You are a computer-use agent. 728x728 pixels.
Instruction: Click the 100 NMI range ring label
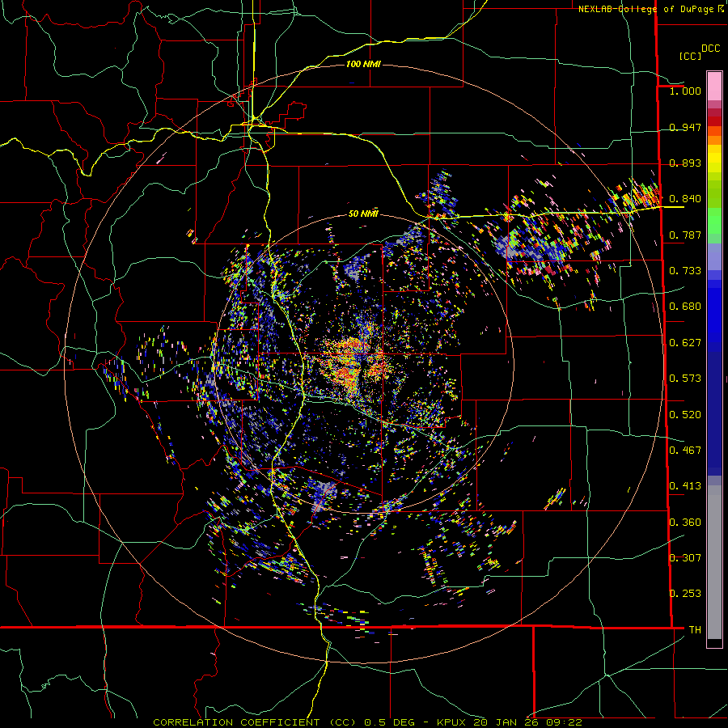pos(363,64)
